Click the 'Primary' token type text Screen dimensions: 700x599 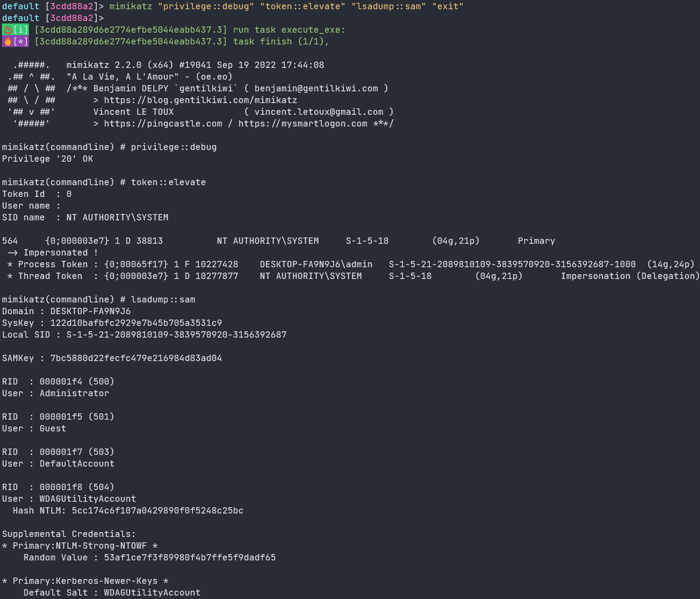coord(536,241)
